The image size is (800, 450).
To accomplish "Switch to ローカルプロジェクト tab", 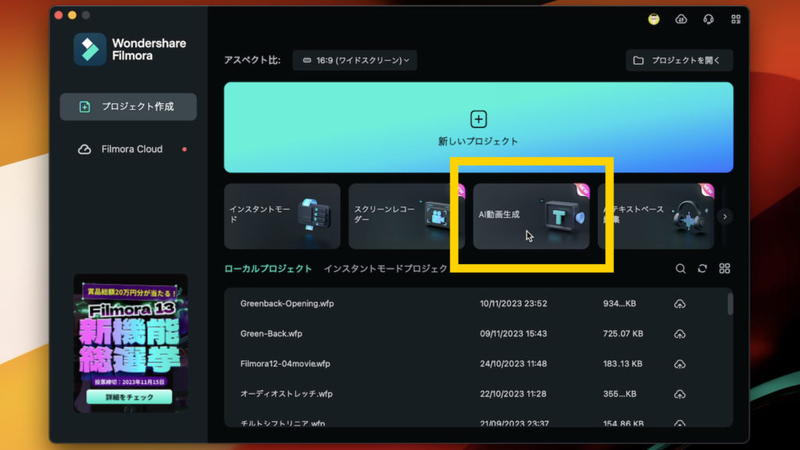I will tap(268, 269).
